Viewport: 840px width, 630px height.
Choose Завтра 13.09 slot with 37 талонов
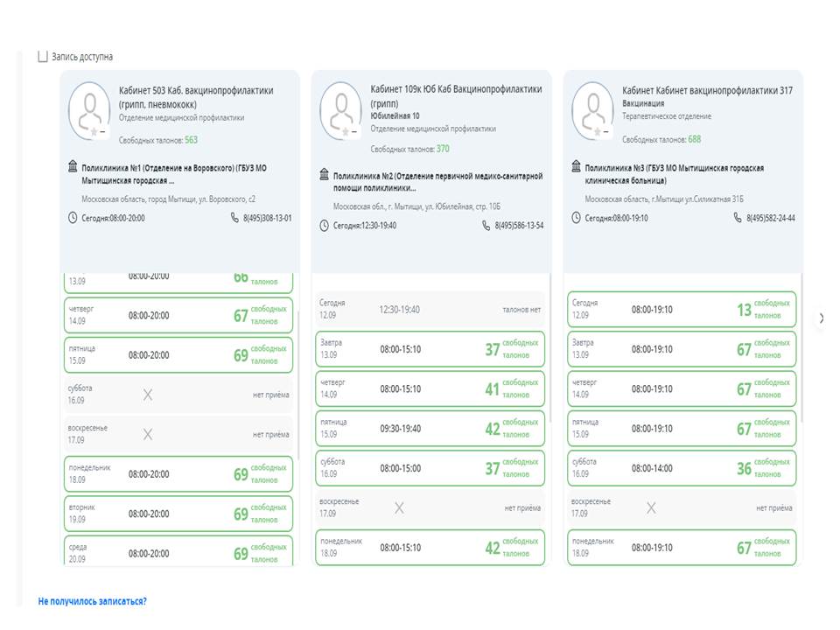[x=430, y=349]
